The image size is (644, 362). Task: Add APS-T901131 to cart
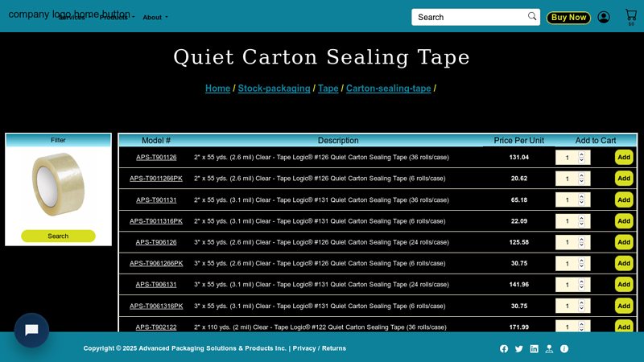(624, 200)
